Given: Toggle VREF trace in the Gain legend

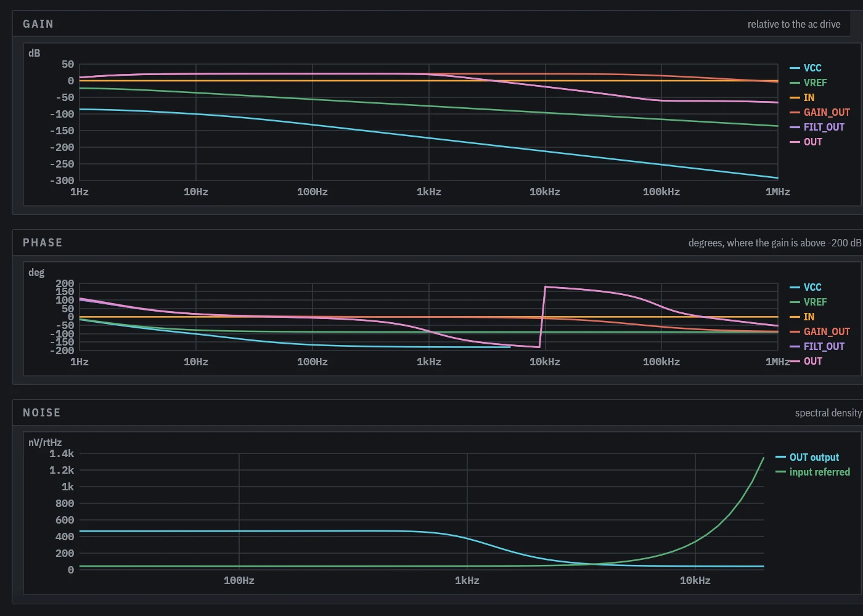Looking at the screenshot, I should coord(808,83).
